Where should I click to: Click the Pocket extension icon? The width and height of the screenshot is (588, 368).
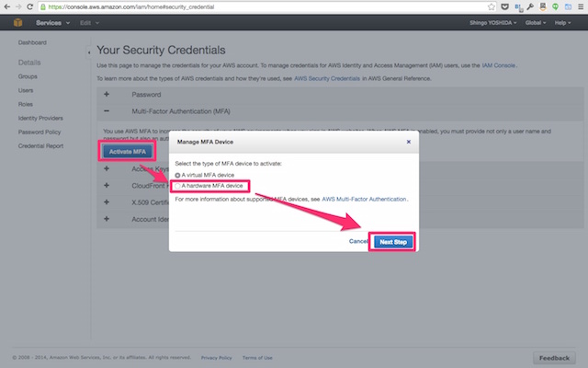[x=504, y=6]
